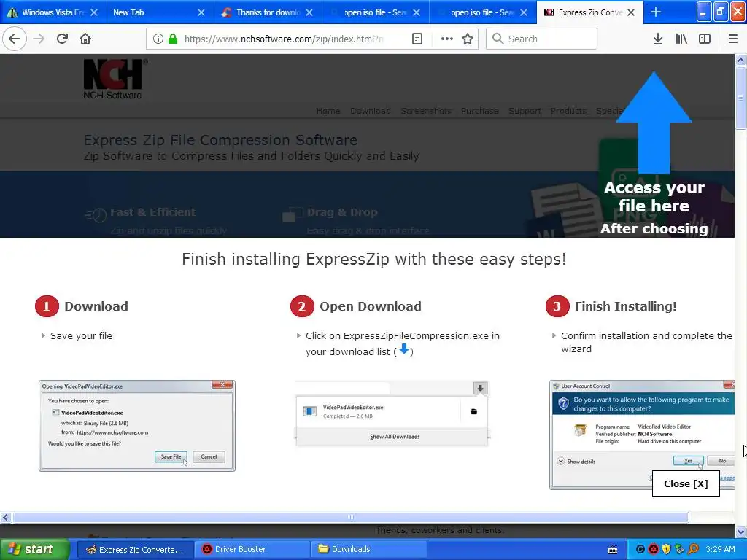
Task: Click the vertical scroll down arrow
Action: [x=740, y=532]
